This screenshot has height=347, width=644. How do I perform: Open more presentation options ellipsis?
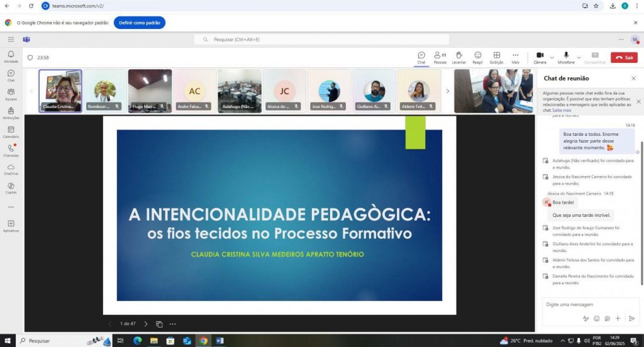pos(172,324)
